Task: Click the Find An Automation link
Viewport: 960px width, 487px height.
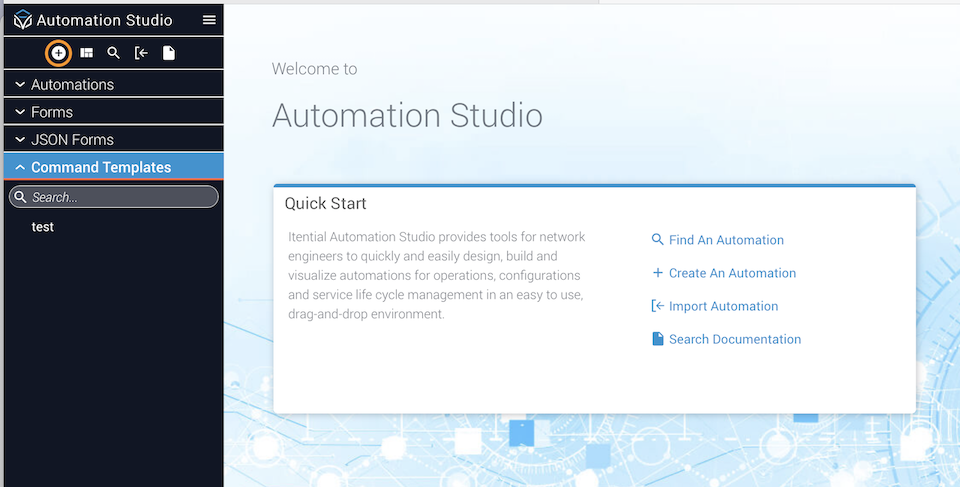Action: 718,240
